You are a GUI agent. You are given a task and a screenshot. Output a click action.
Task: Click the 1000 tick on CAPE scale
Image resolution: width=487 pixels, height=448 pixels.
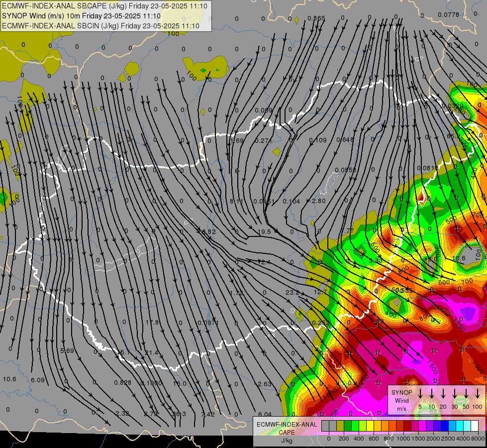(x=403, y=439)
